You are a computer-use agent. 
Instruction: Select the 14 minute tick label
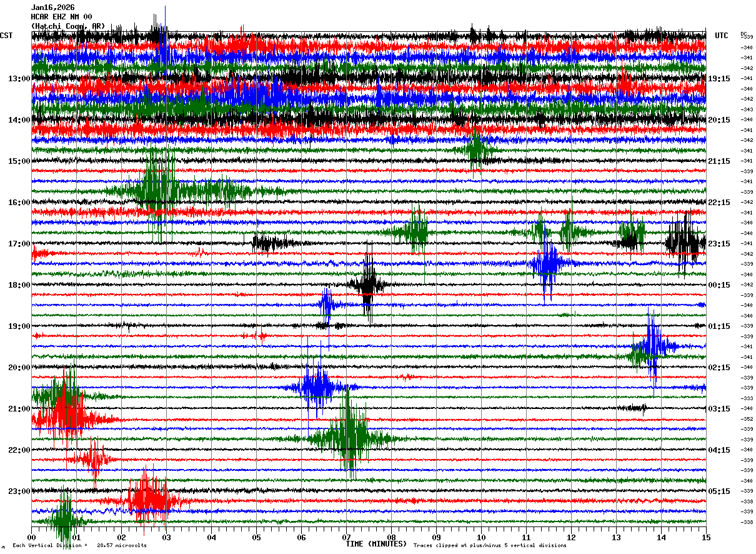point(661,538)
